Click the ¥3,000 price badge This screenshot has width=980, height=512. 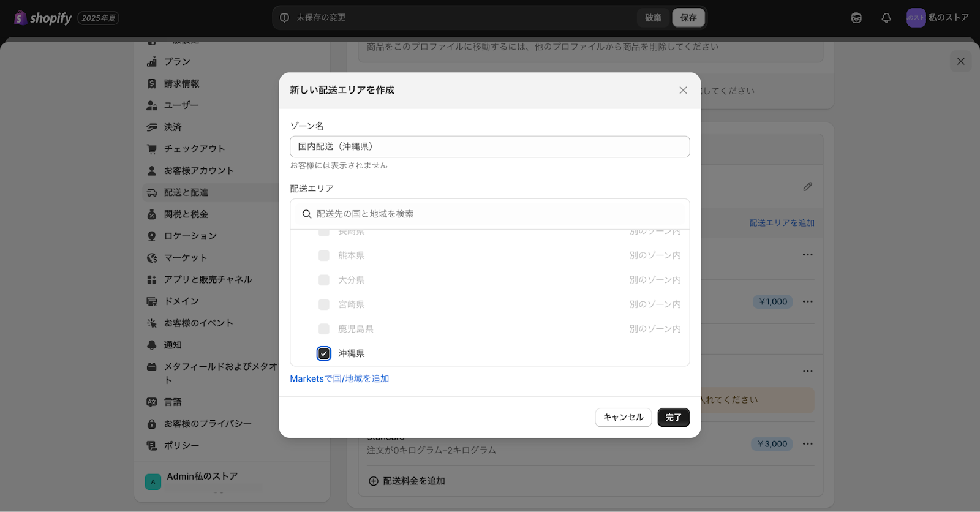click(772, 444)
